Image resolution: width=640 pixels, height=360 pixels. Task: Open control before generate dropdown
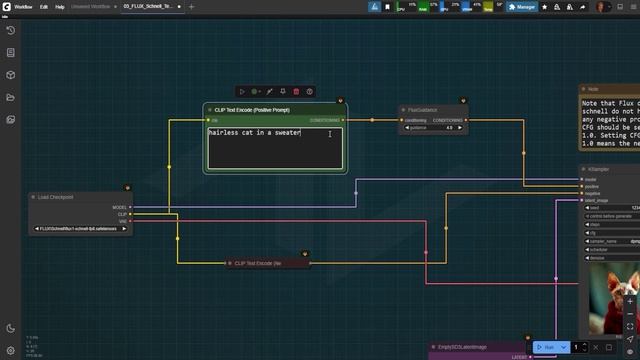[x=613, y=216]
